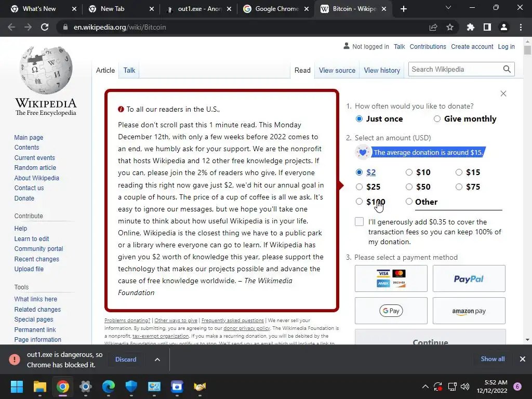Pay with Amazon Pay

[x=469, y=311]
